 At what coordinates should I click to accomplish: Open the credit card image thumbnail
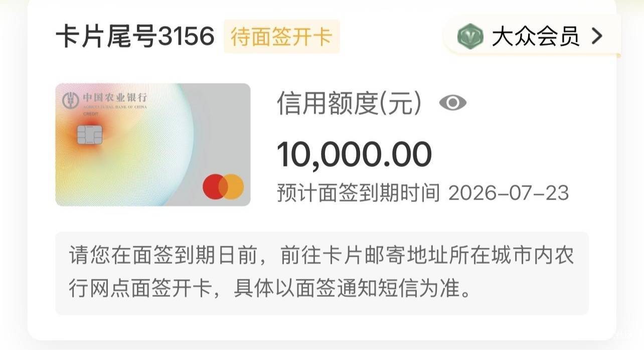click(x=152, y=144)
